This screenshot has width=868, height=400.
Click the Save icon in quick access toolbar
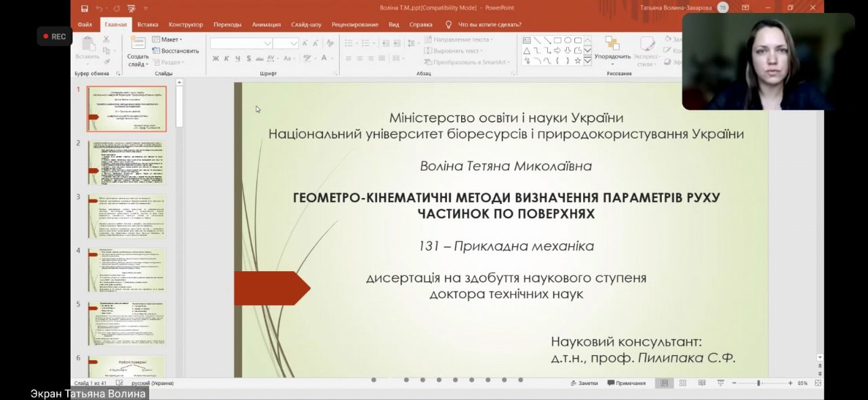coord(85,8)
